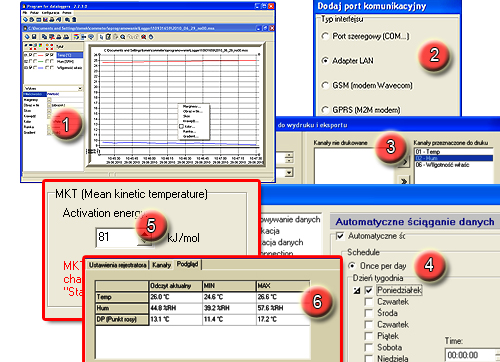
Task: Switch to Podgląd tab
Action: click(x=188, y=264)
